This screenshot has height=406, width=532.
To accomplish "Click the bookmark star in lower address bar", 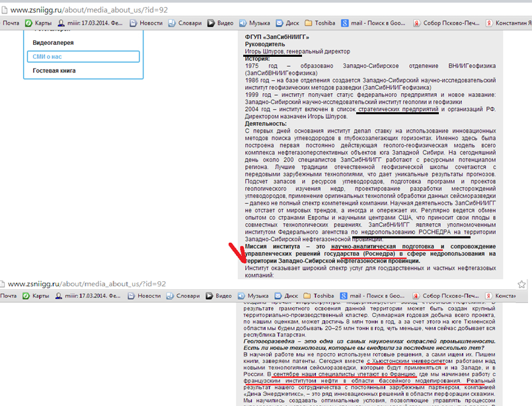I will pos(521,284).
